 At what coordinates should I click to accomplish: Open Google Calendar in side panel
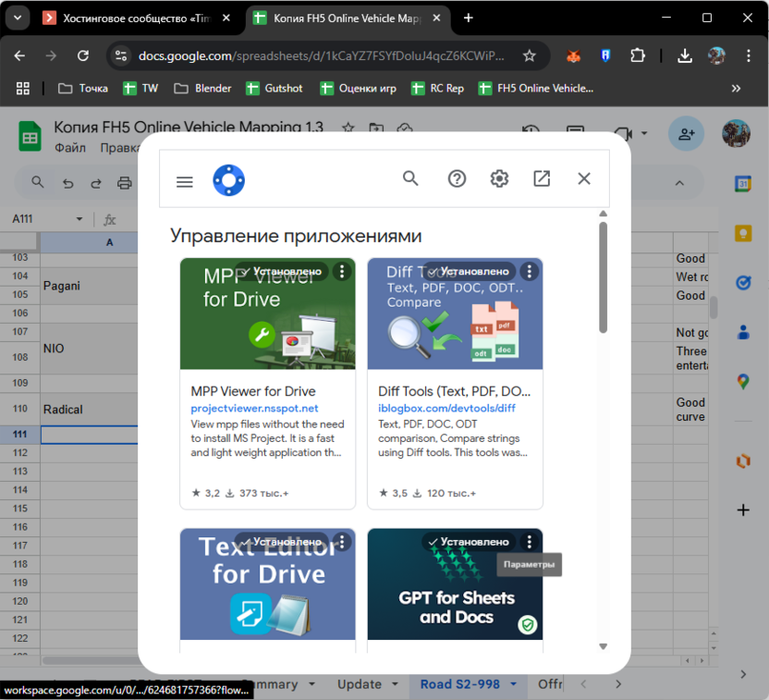point(743,185)
